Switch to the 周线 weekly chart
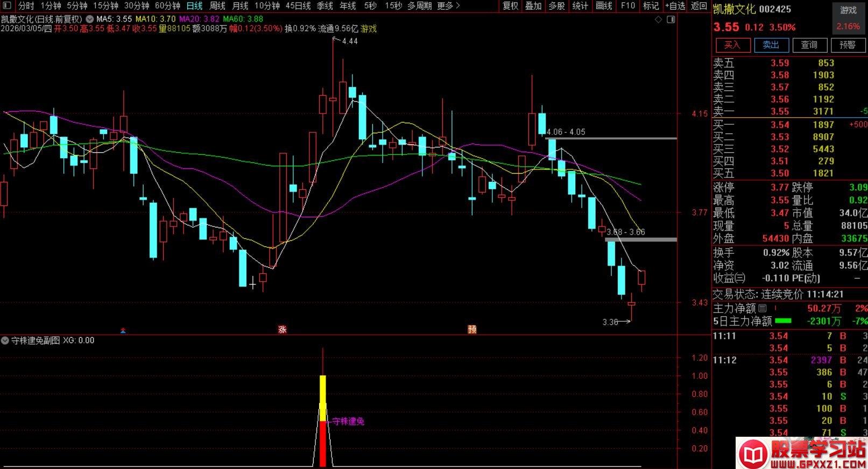Image resolution: width=868 pixels, height=469 pixels. [x=217, y=5]
